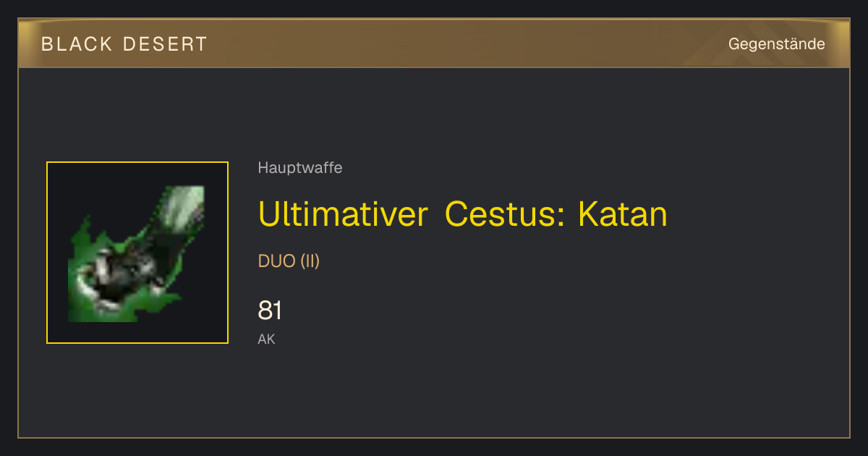The height and width of the screenshot is (456, 868).
Task: Click the word DESERT in the header
Action: coord(165,44)
